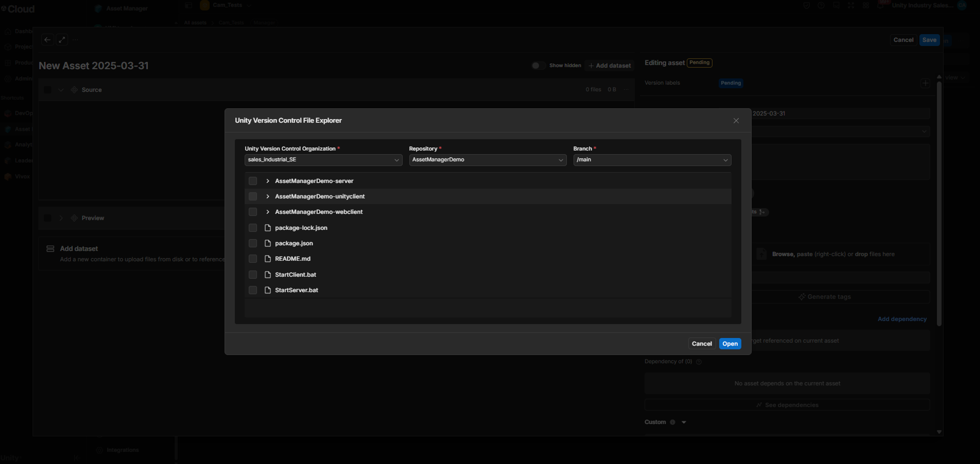Click the Open button
This screenshot has height=464, width=980.
[x=730, y=344]
